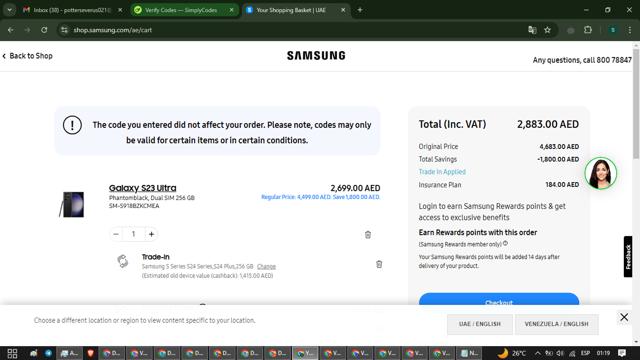Switch the ESP input language indicator
This screenshot has width=640, height=360.
[585, 353]
